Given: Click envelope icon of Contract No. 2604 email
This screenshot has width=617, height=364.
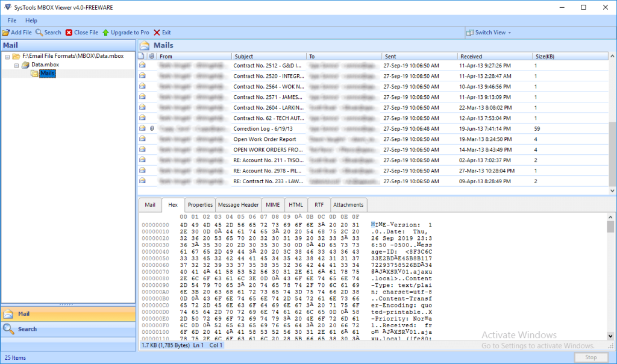Looking at the screenshot, I should tap(142, 107).
